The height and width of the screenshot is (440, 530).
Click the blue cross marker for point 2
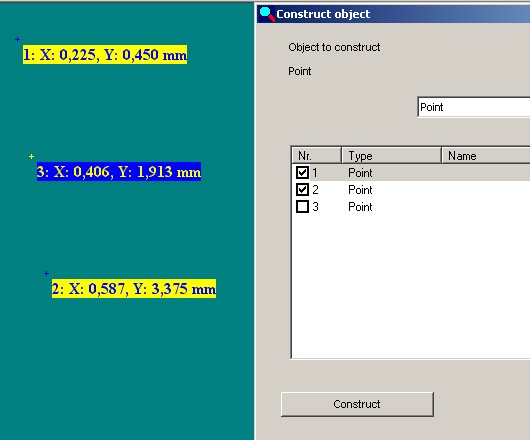point(47,273)
